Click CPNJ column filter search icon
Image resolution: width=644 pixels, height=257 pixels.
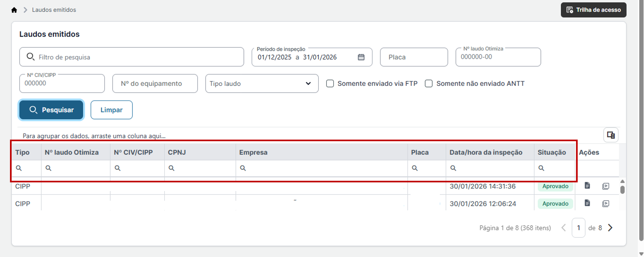[x=171, y=168]
